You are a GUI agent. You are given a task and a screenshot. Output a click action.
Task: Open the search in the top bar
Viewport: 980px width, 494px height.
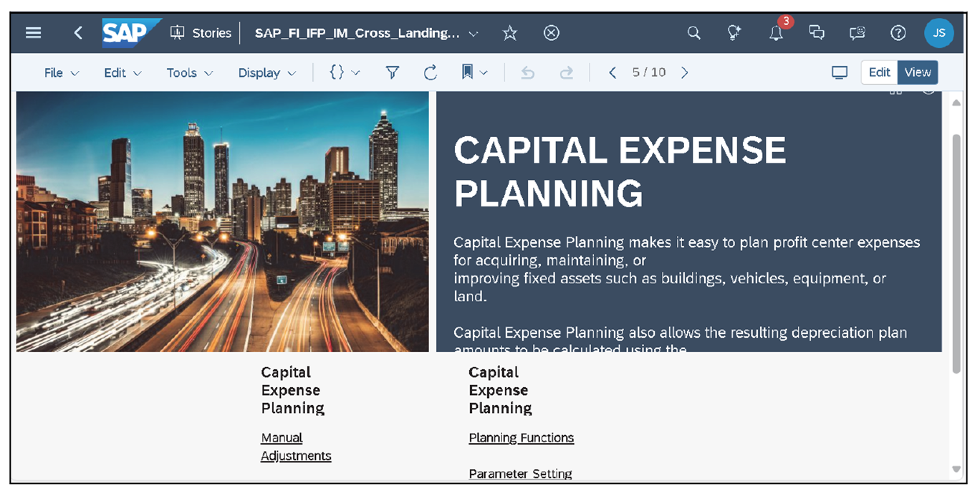[x=693, y=33]
